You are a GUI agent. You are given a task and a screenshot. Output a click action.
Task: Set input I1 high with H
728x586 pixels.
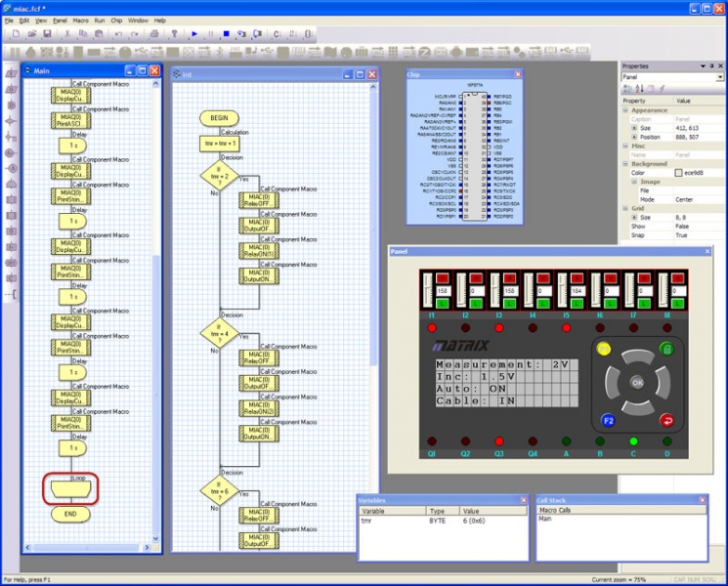(442, 278)
